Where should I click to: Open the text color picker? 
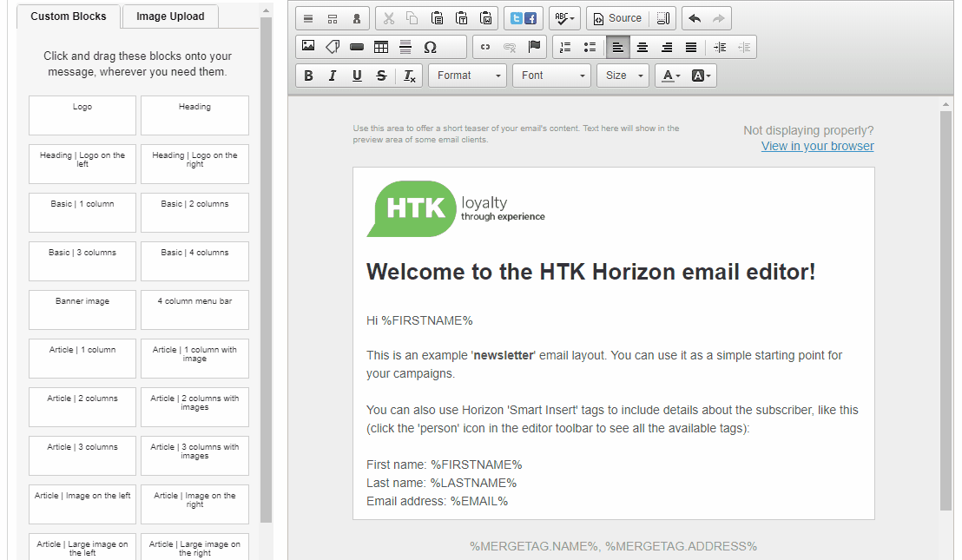click(x=670, y=76)
